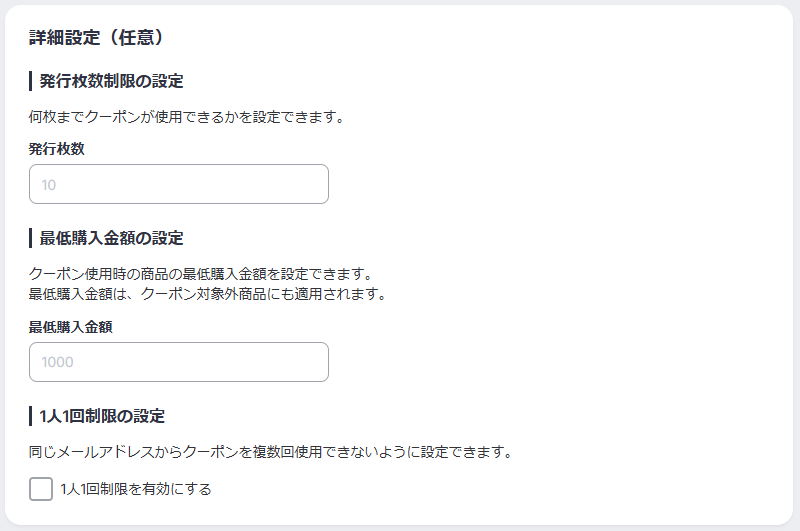800x531 pixels.
Task: Click empty white space right of 発行枚数 field
Action: [x=550, y=184]
